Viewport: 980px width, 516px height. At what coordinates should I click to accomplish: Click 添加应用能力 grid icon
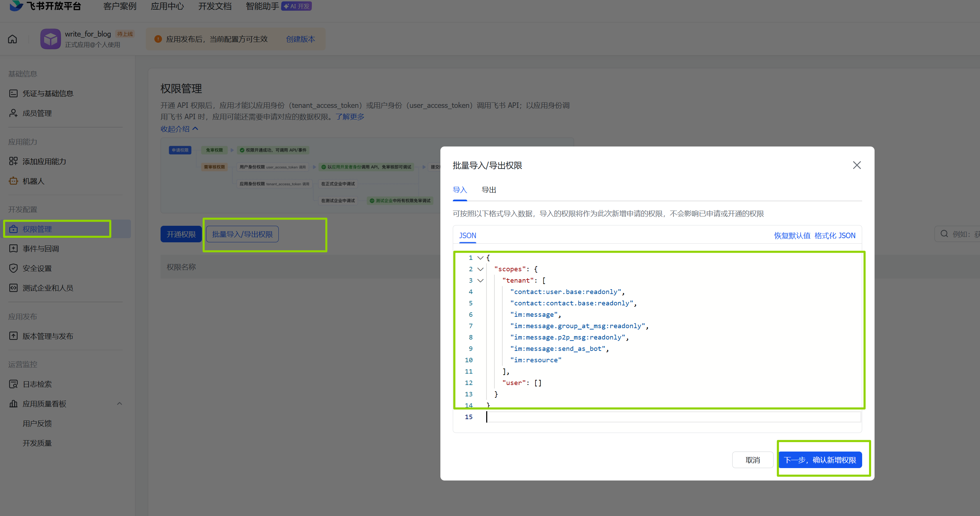click(x=13, y=161)
